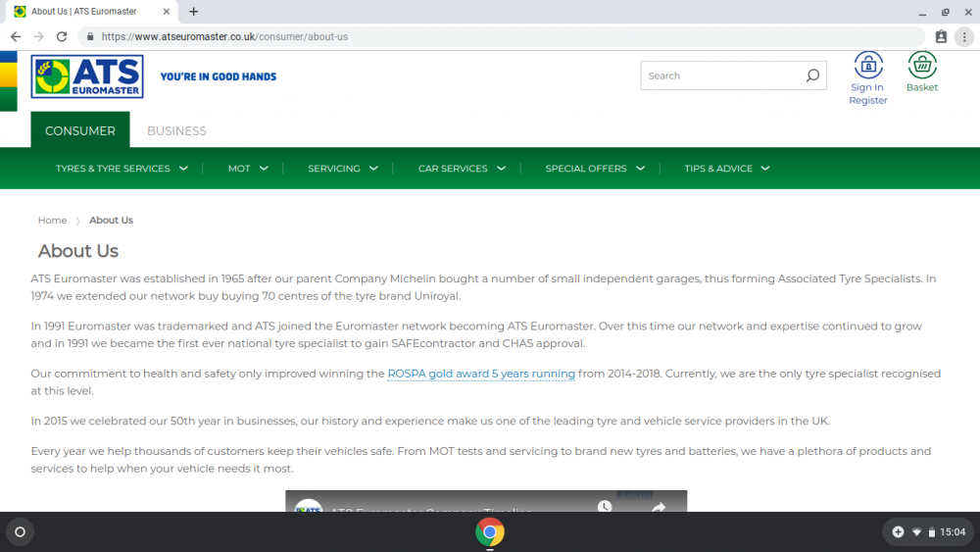The image size is (980, 552).
Task: Click the search magnifier icon
Action: coord(812,75)
